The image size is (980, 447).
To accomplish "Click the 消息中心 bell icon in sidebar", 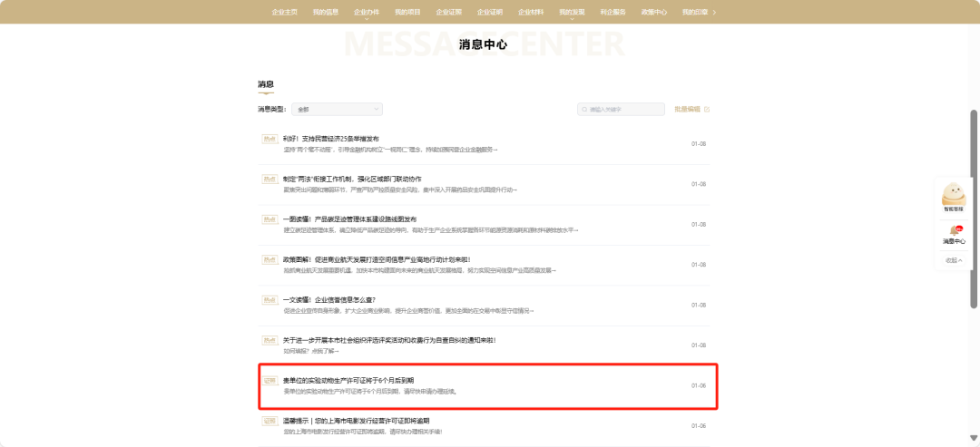I will point(955,230).
